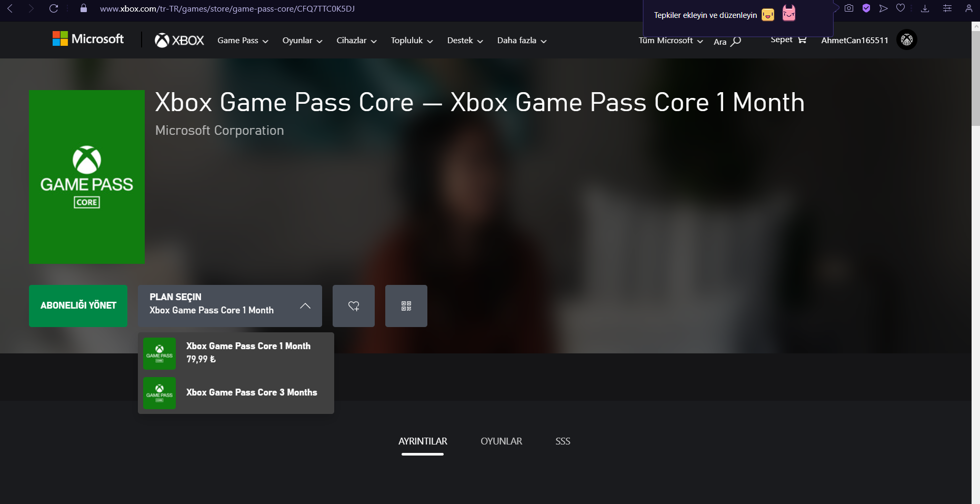Open the purple shield privacy protection icon
This screenshot has height=504, width=980.
click(x=866, y=8)
